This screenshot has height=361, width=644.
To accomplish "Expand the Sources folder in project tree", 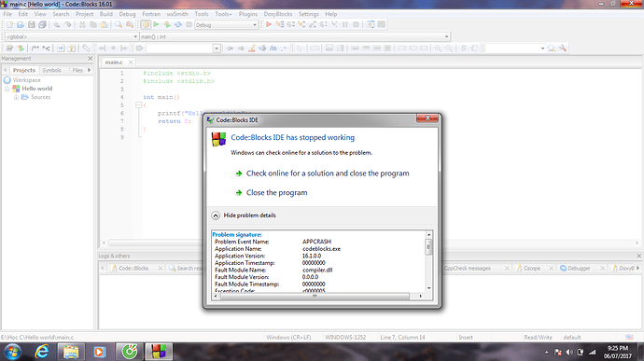I will tap(16, 97).
